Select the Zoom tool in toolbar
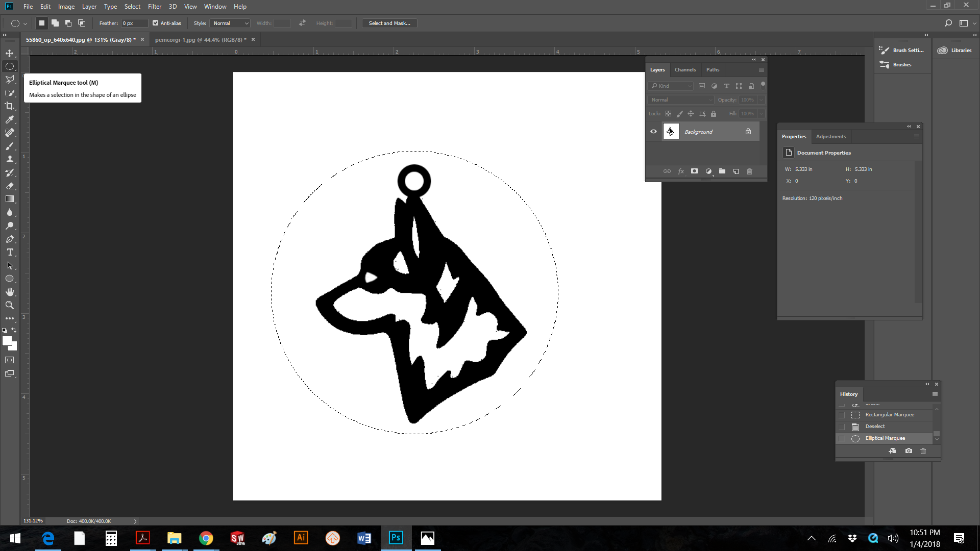Screen dimensions: 980x551 click(x=10, y=305)
